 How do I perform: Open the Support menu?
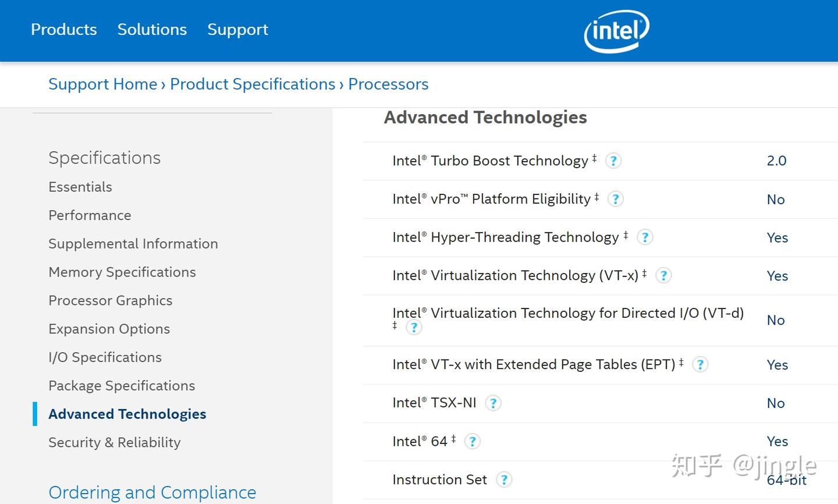pos(237,29)
